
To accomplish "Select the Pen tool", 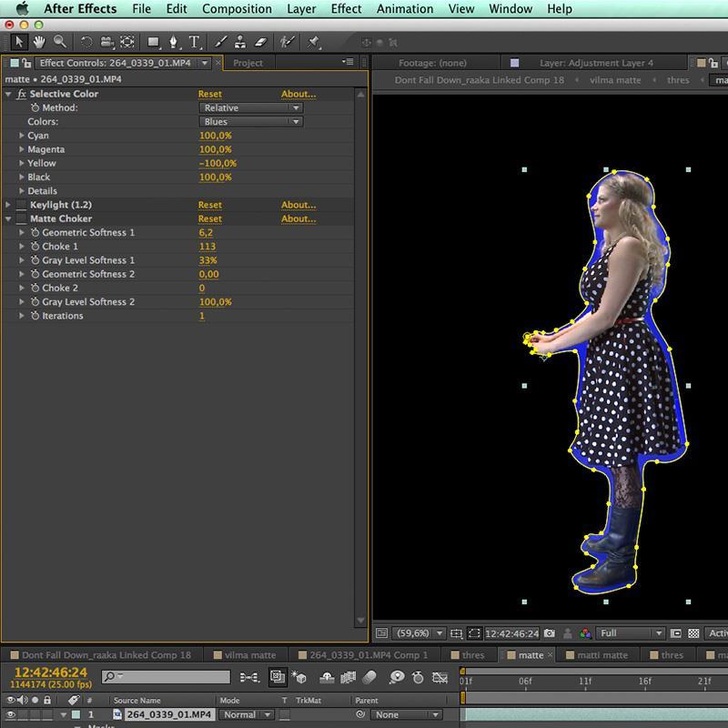I will click(x=174, y=42).
